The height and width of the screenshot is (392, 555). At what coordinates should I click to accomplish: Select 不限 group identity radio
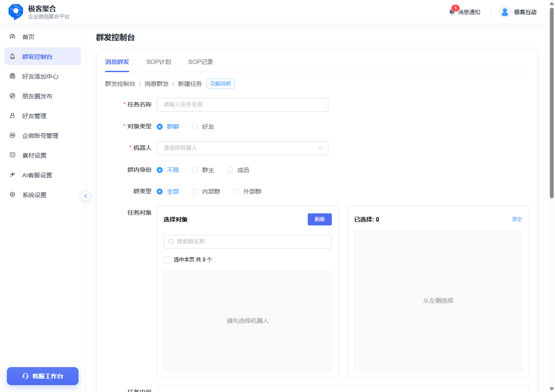point(160,170)
